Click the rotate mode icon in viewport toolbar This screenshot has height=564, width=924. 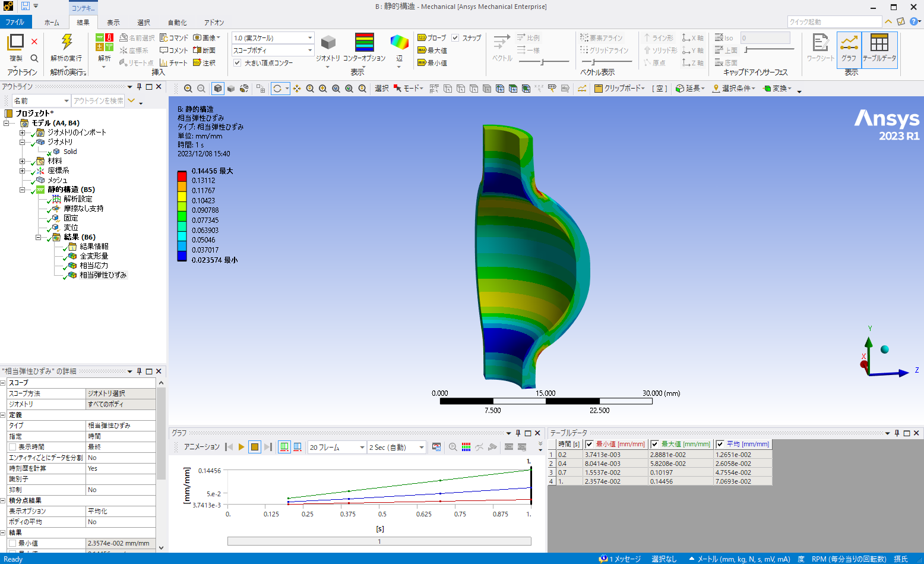277,89
